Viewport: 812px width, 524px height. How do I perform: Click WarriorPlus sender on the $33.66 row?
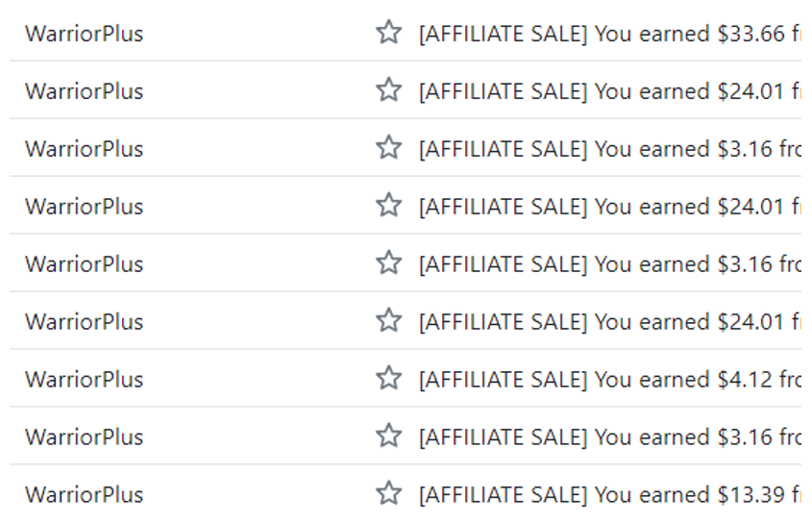tap(84, 34)
